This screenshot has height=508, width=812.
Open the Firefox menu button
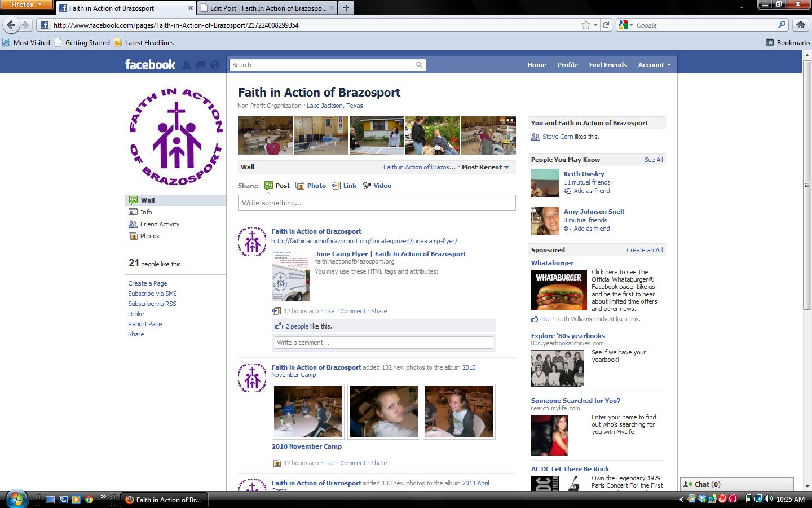[27, 5]
